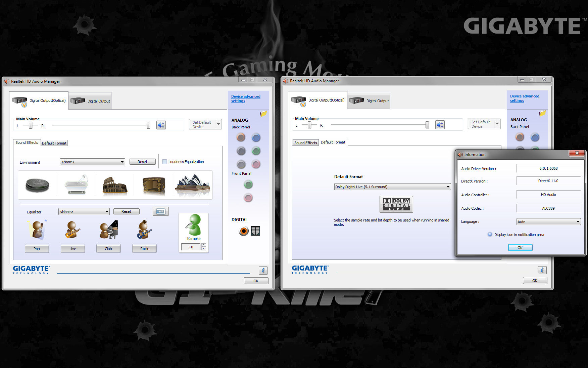Select Digital Output(Optical) tab in right window

318,100
